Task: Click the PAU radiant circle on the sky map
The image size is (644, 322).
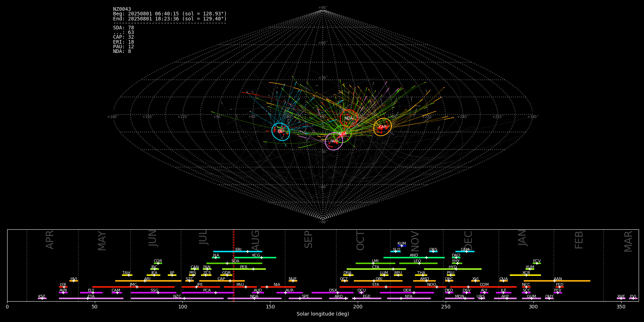Action: [334, 141]
